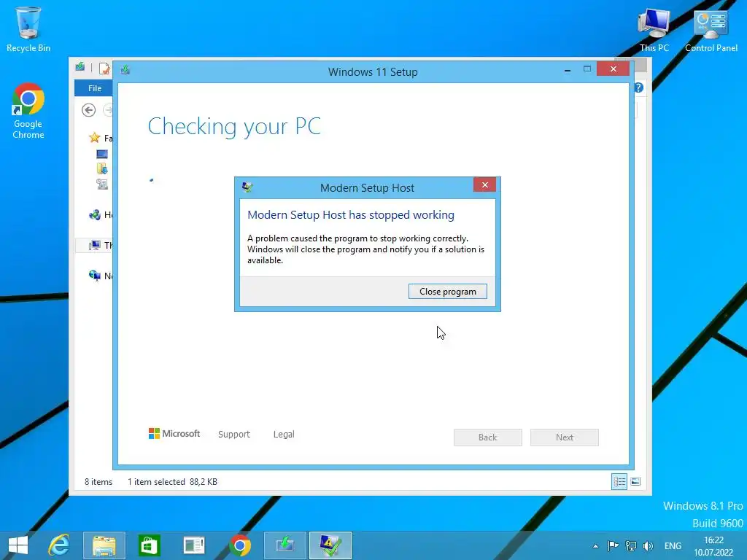
Task: Switch to the setup installer taskbar button
Action: [285, 545]
